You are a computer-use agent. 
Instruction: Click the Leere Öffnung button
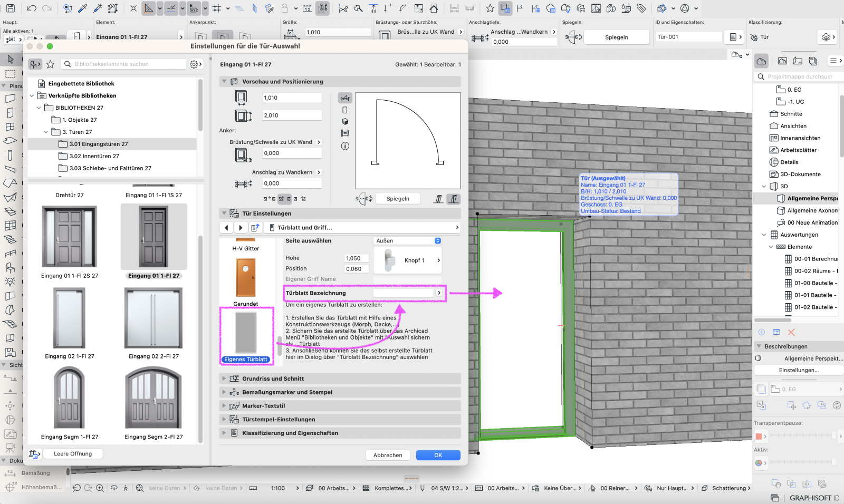point(73,454)
